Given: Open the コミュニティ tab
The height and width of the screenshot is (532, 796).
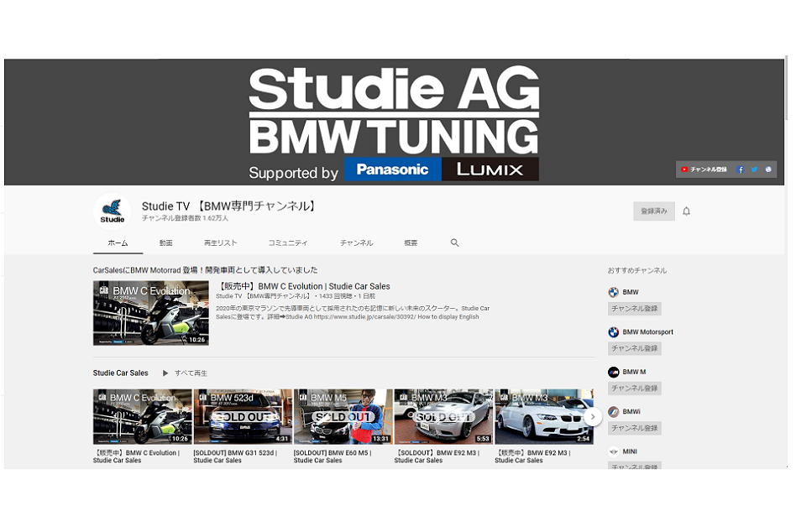Looking at the screenshot, I should (288, 243).
